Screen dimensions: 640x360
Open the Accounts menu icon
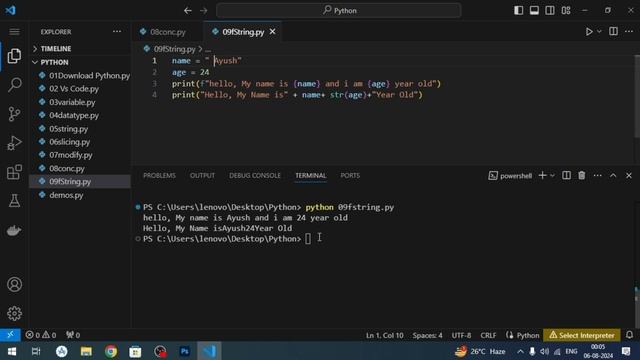click(x=14, y=284)
